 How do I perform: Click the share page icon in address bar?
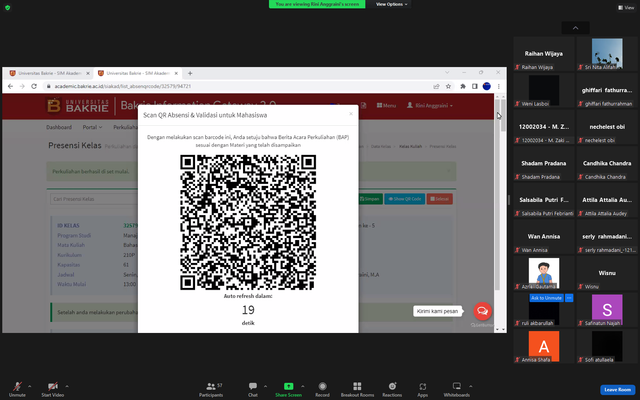click(x=436, y=86)
